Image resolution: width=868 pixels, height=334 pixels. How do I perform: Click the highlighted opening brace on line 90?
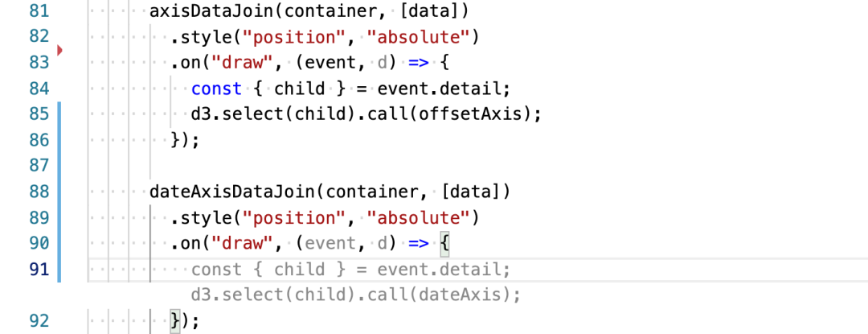point(445,243)
